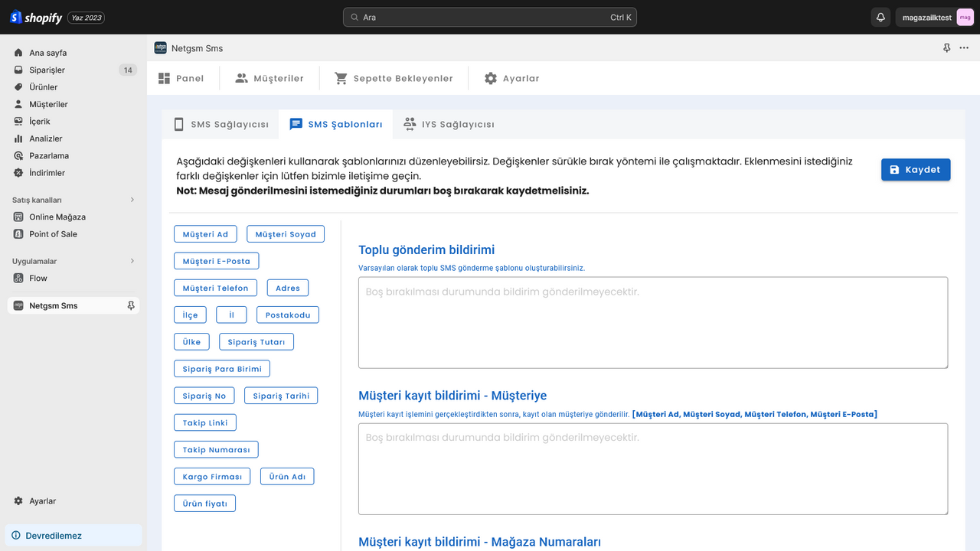Screen dimensions: 980x551
Task: Open the notifications bell
Action: point(880,17)
